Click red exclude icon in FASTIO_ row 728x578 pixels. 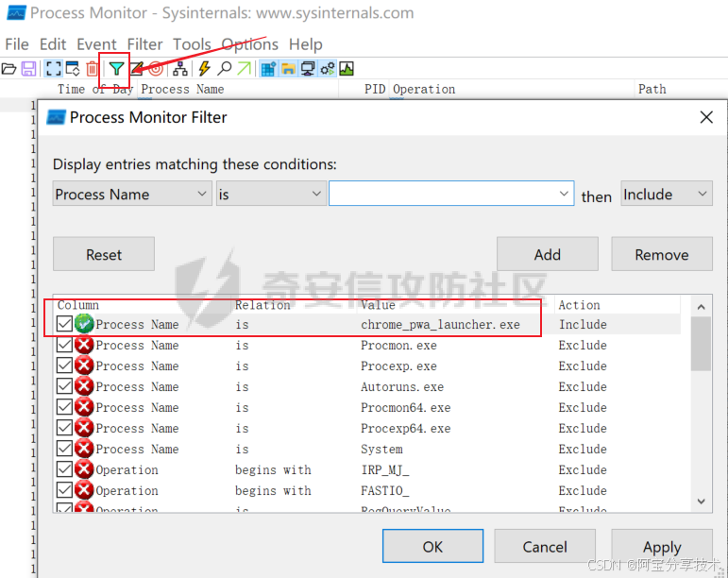pyautogui.click(x=84, y=490)
